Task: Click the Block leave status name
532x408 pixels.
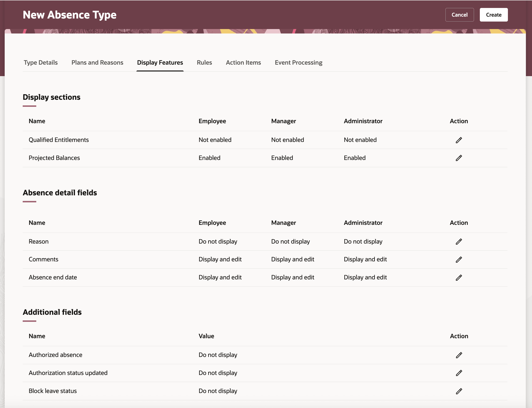Action: pyautogui.click(x=53, y=391)
